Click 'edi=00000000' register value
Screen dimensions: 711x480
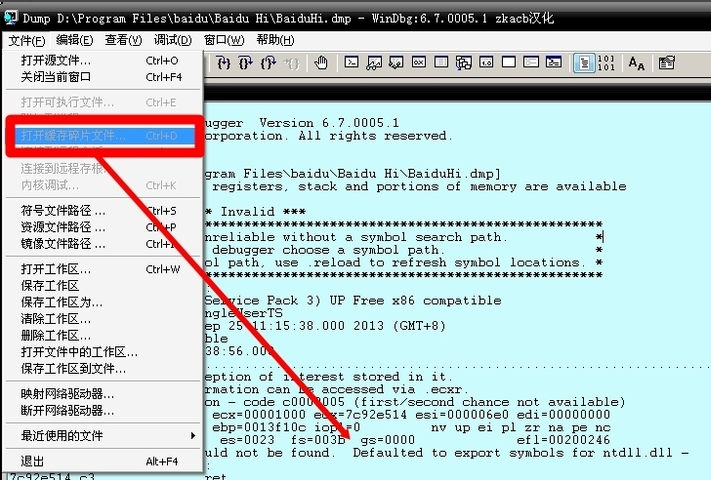pos(563,415)
